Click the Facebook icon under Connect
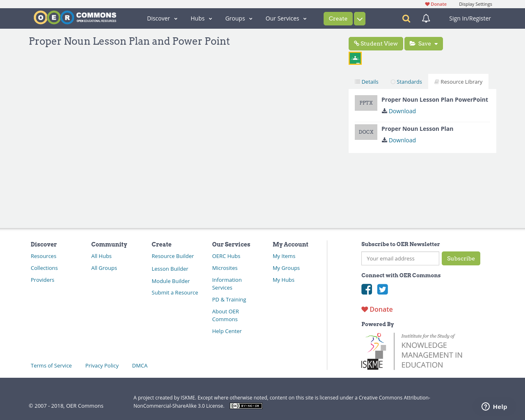The image size is (525, 420). click(x=367, y=289)
